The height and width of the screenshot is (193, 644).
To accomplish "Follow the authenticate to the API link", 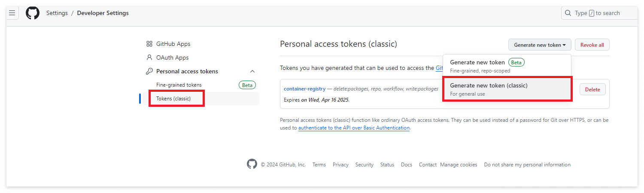I will 354,128.
